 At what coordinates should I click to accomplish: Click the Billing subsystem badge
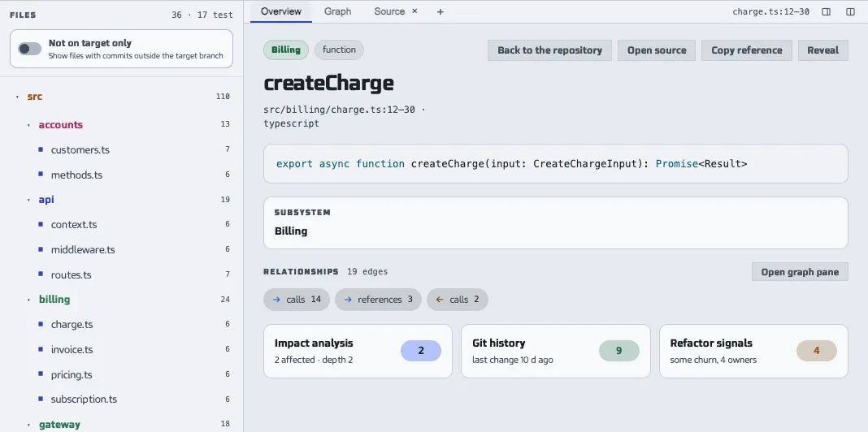[286, 50]
